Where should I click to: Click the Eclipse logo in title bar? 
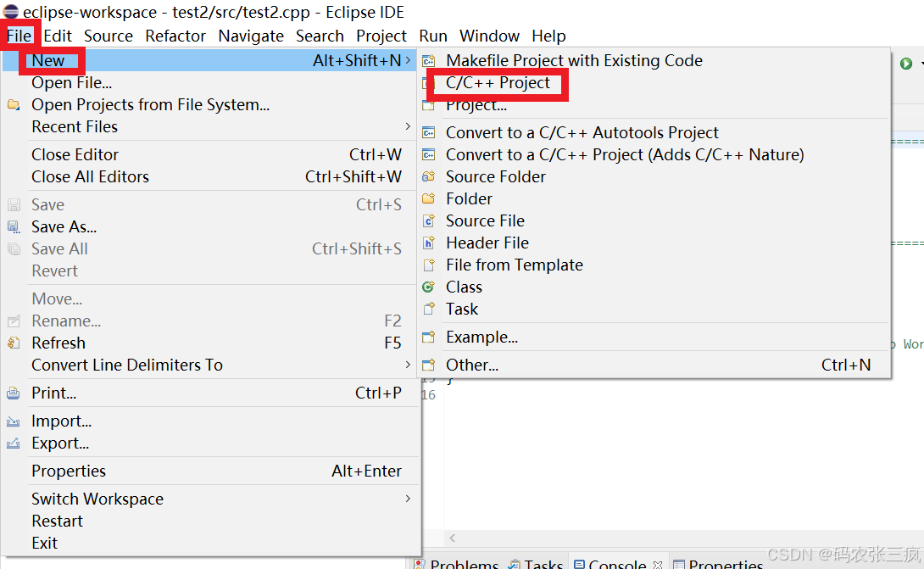coord(11,11)
